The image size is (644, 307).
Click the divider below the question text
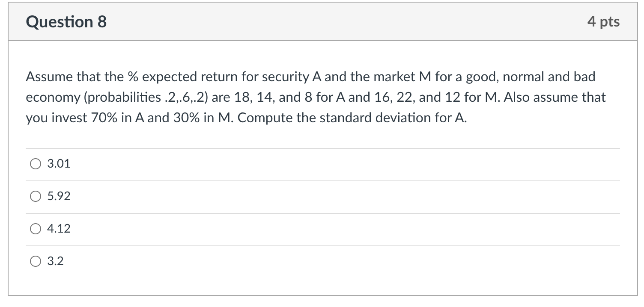pyautogui.click(x=321, y=147)
